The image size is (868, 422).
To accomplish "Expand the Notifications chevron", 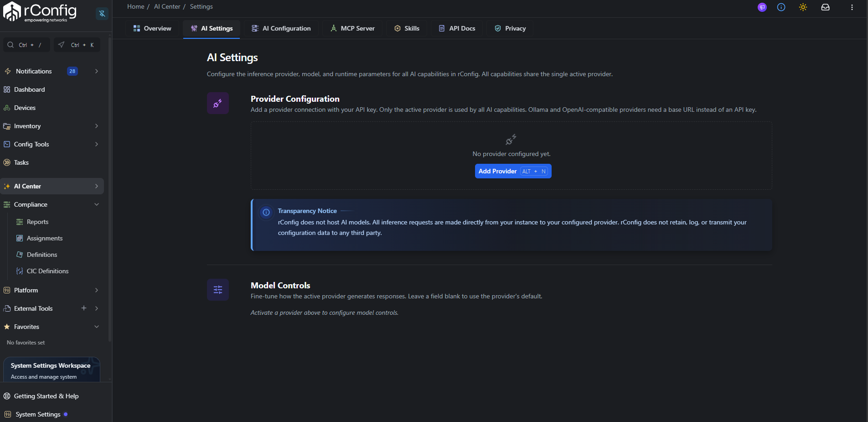I will [x=97, y=71].
